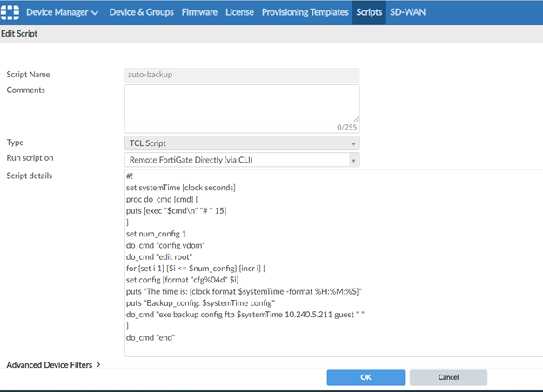Open the Device Manager dropdown menu

(62, 12)
